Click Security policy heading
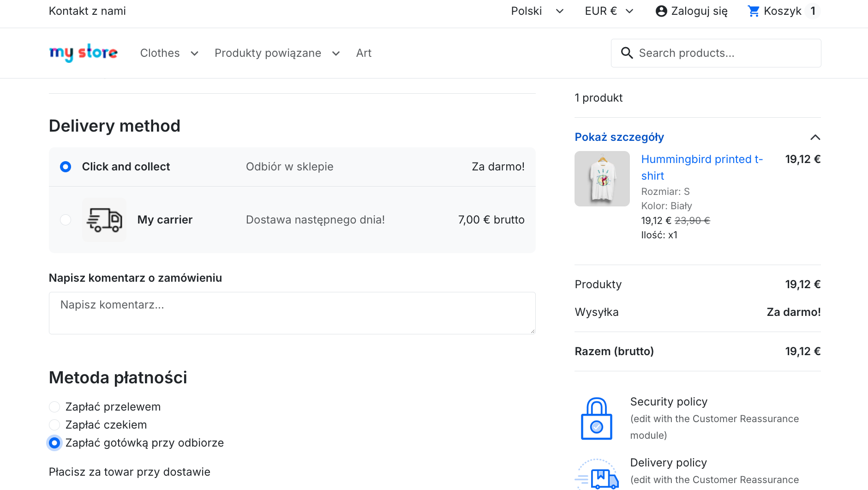Image resolution: width=868 pixels, height=490 pixels. (669, 402)
